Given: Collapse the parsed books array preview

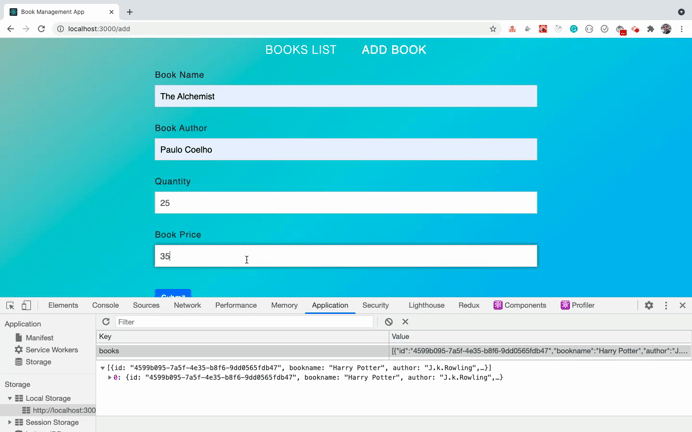Looking at the screenshot, I should 102,368.
